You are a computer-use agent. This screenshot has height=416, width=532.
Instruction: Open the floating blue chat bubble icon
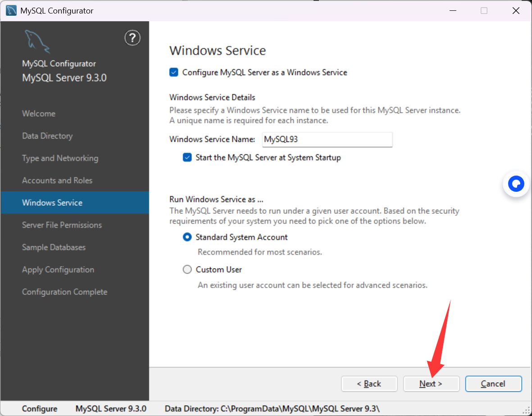tap(516, 184)
